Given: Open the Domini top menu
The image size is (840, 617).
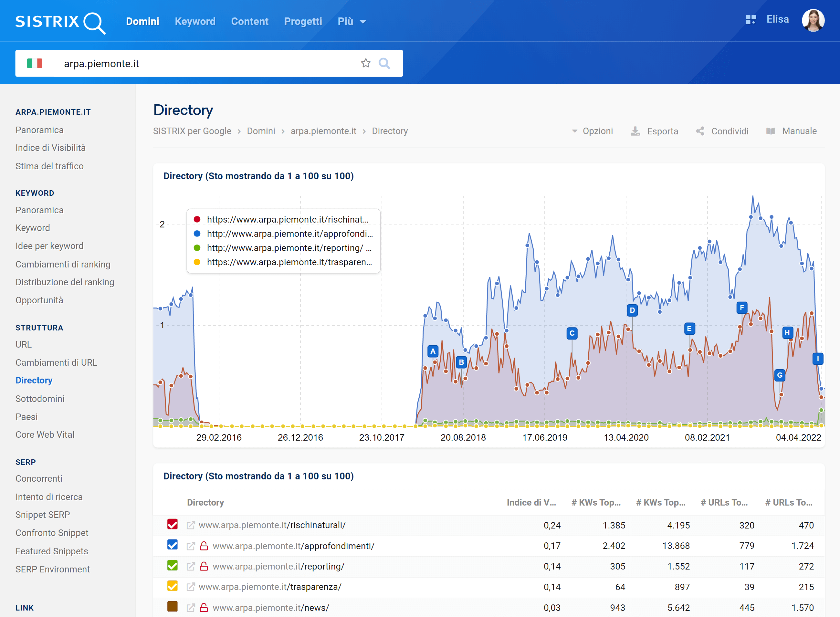Looking at the screenshot, I should tap(142, 21).
